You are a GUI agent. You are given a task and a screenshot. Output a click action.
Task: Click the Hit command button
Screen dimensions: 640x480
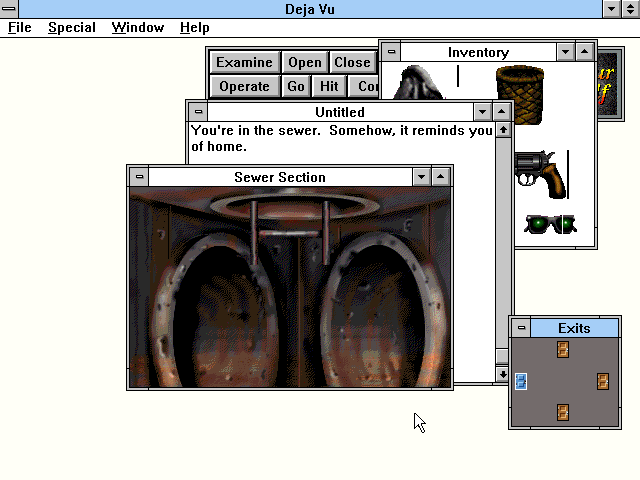(x=329, y=86)
